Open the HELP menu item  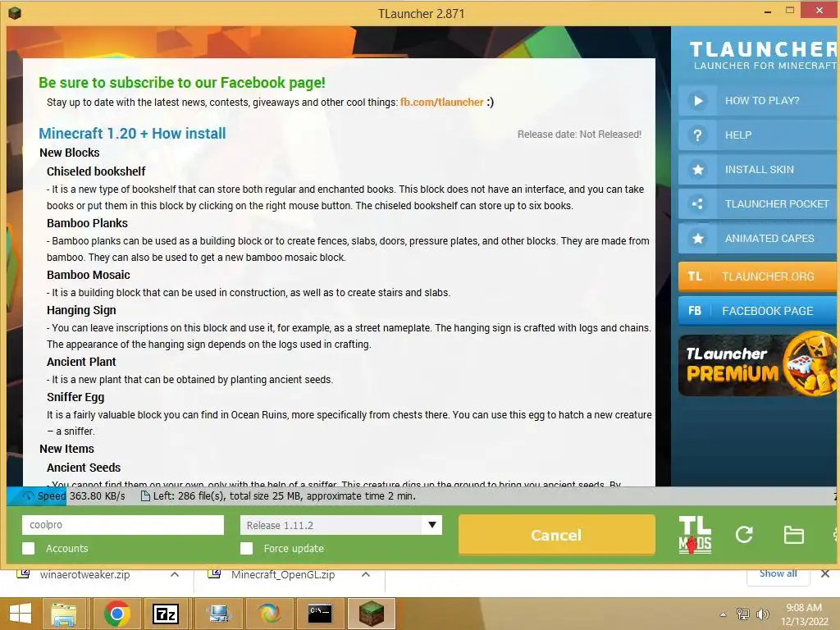pyautogui.click(x=759, y=135)
